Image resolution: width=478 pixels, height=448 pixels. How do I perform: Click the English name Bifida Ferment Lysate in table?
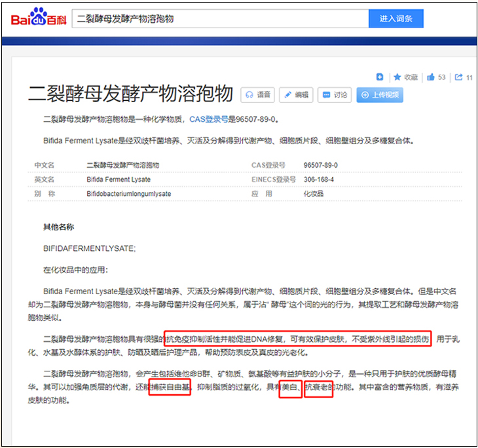click(119, 179)
